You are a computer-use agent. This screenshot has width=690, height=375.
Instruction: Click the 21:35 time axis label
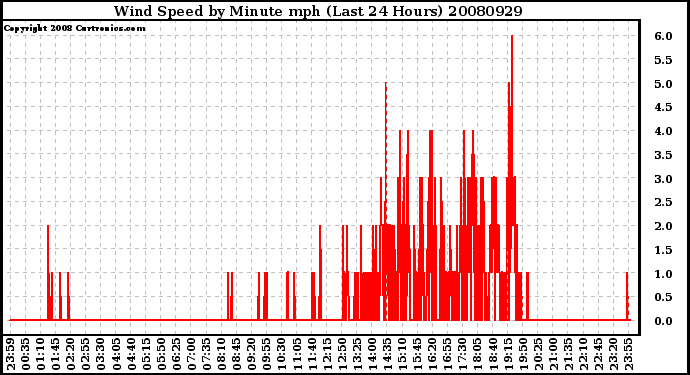pos(567,354)
